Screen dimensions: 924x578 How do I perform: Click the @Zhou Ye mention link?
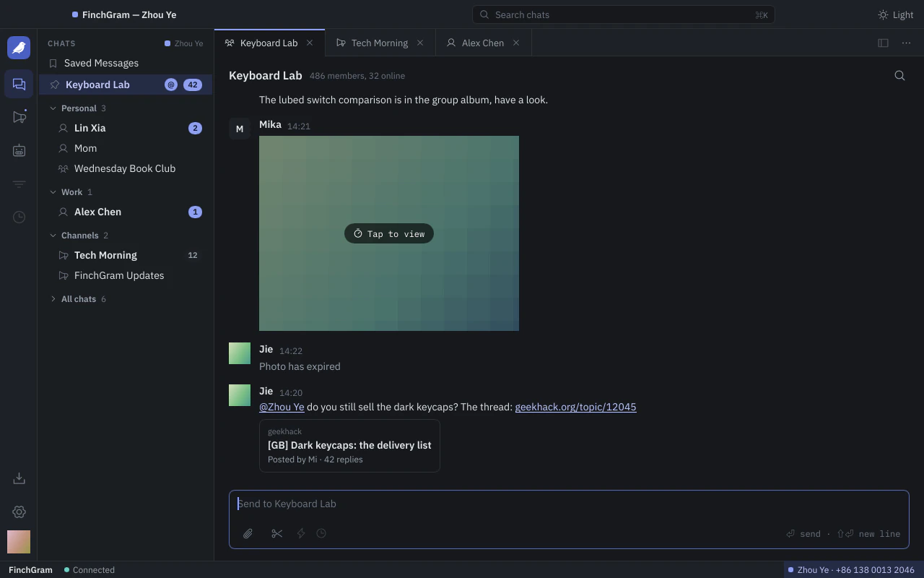pos(282,407)
